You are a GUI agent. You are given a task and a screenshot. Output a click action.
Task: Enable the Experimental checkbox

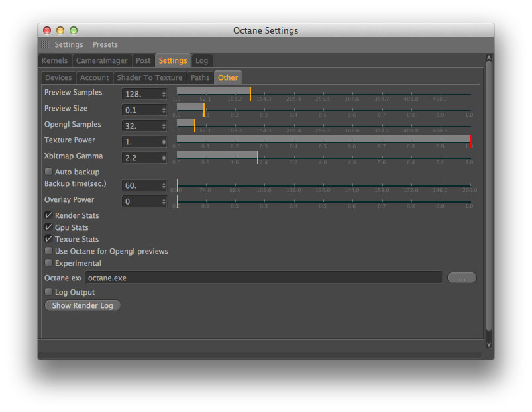pyautogui.click(x=48, y=263)
